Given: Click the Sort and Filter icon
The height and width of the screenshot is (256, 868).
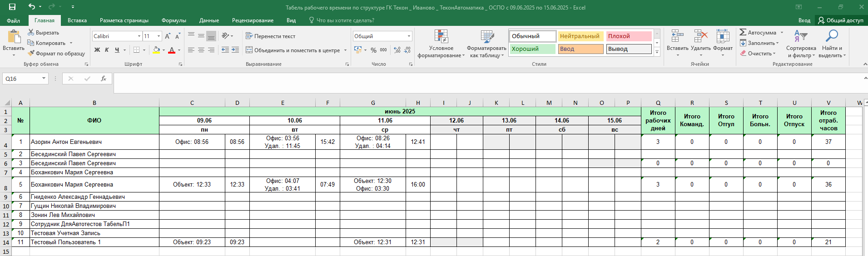Looking at the screenshot, I should tap(800, 36).
